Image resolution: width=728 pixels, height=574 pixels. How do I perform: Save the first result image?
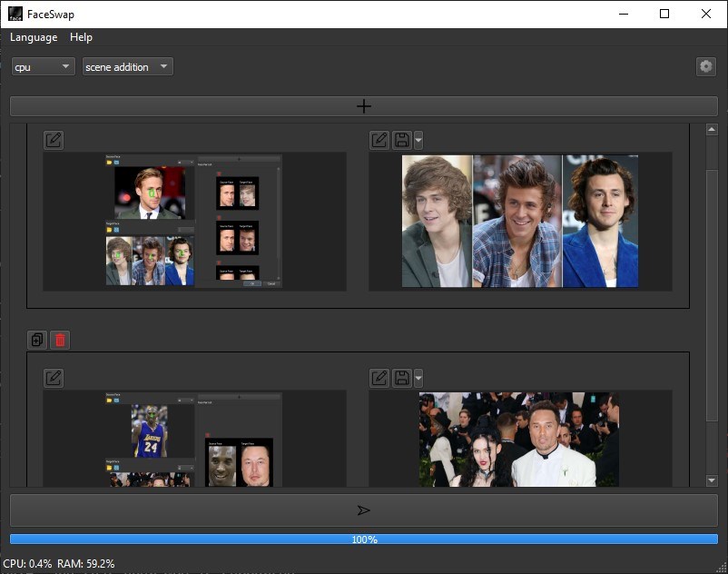pos(402,140)
